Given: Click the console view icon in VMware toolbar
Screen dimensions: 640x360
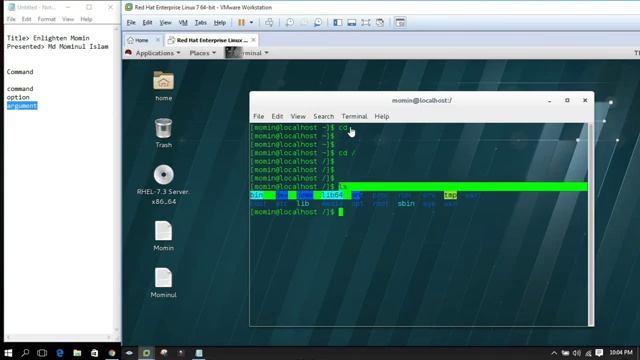Looking at the screenshot, I should click(x=400, y=22).
